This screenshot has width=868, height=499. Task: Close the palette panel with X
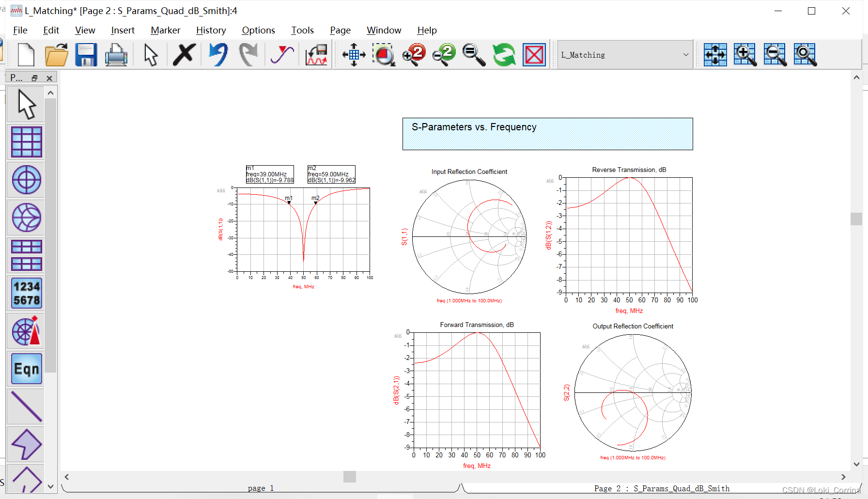click(x=49, y=78)
